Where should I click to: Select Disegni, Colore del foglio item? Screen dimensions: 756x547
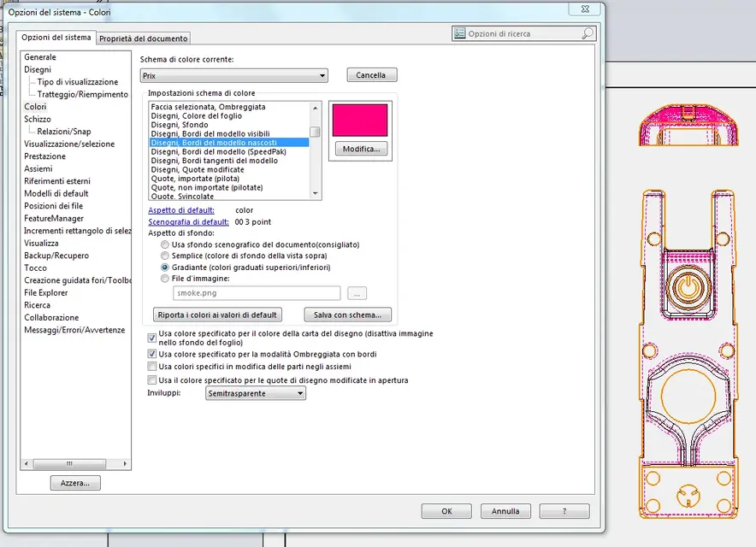(x=197, y=115)
